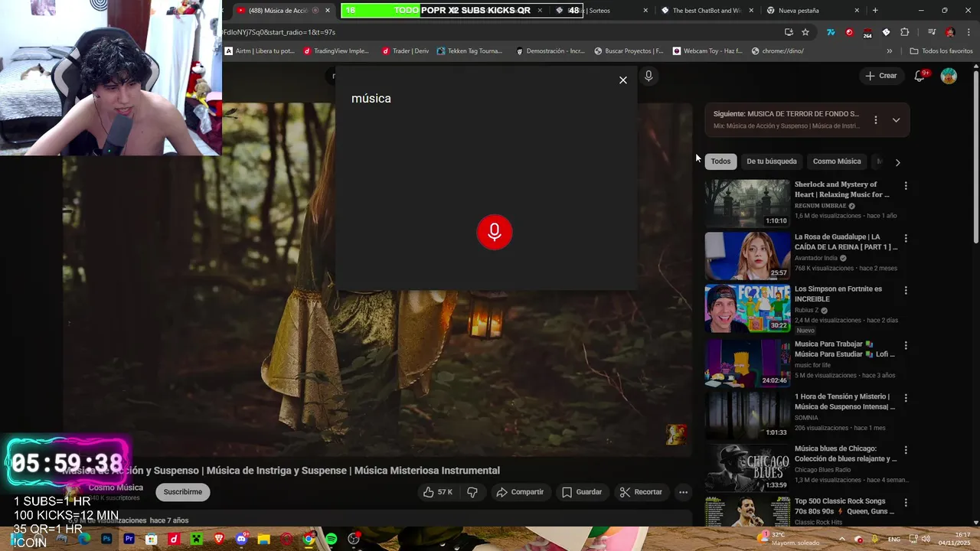Viewport: 980px width, 551px height.
Task: Open options for Música Para Trabajar video
Action: (x=906, y=345)
